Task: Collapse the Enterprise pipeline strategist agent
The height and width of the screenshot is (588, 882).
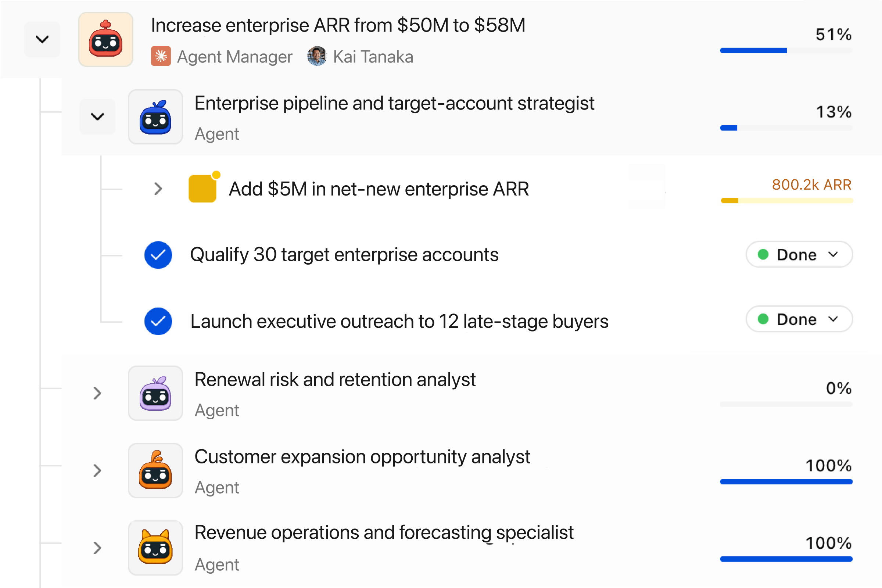Action: tap(97, 116)
